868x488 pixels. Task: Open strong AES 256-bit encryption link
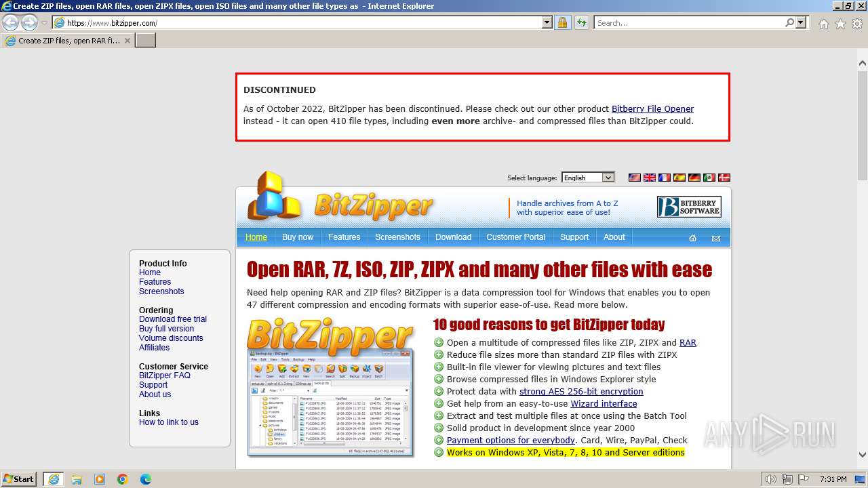581,392
